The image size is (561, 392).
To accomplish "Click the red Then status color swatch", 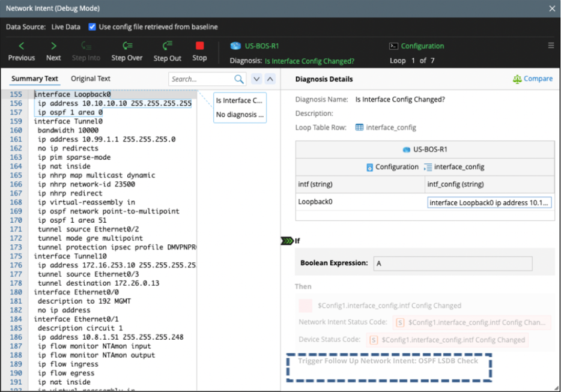I will point(305,306).
